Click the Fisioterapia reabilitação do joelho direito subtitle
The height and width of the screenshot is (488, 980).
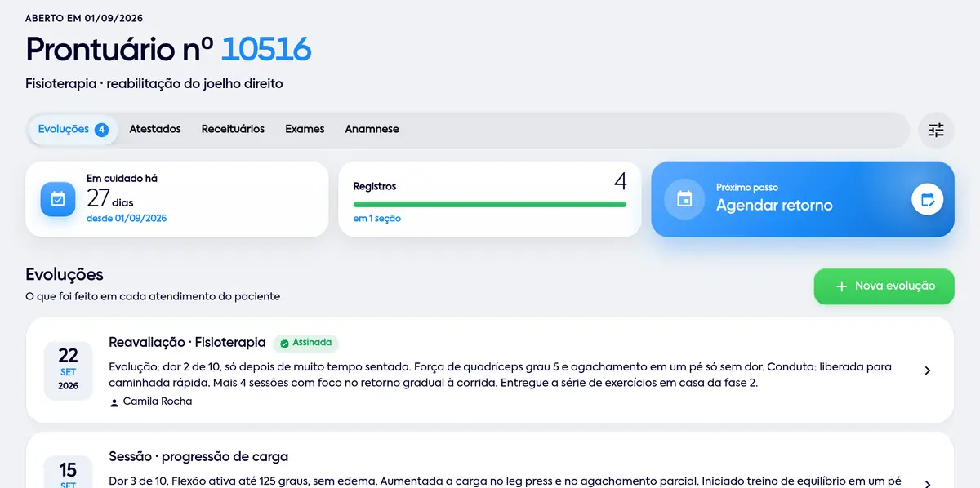point(154,84)
